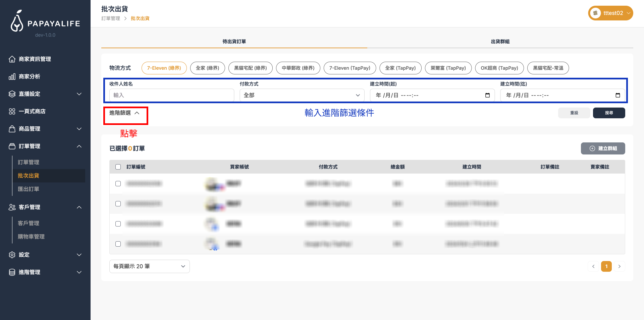Click the PapayaLife logo

(45, 22)
